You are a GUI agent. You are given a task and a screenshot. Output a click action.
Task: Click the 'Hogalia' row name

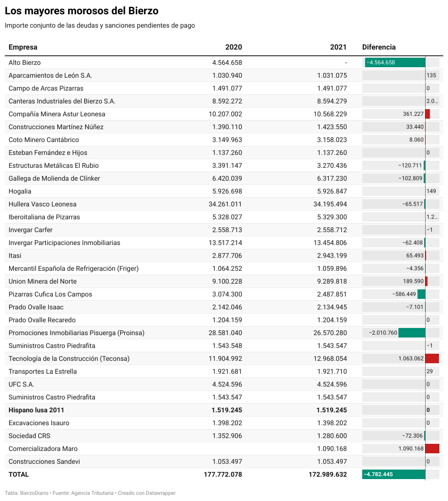[20, 191]
